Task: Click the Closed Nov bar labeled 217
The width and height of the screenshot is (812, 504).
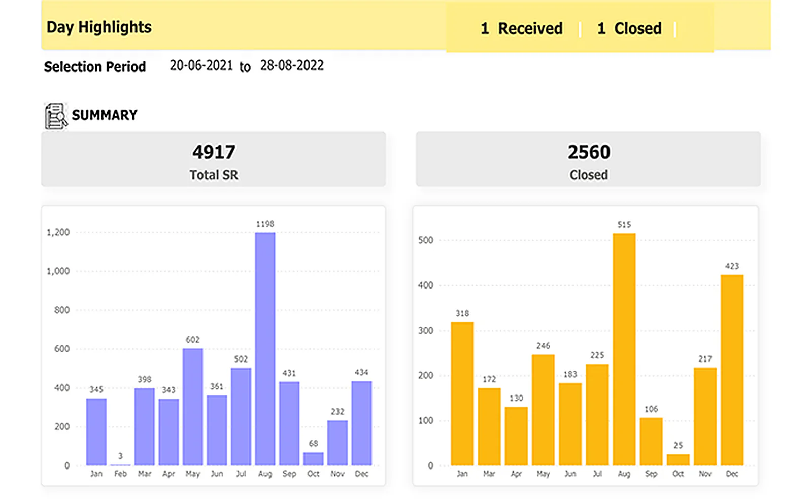Action: coord(705,417)
